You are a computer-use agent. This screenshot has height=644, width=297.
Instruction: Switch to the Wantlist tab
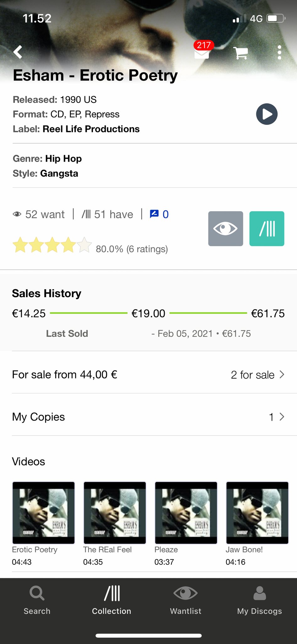186,600
